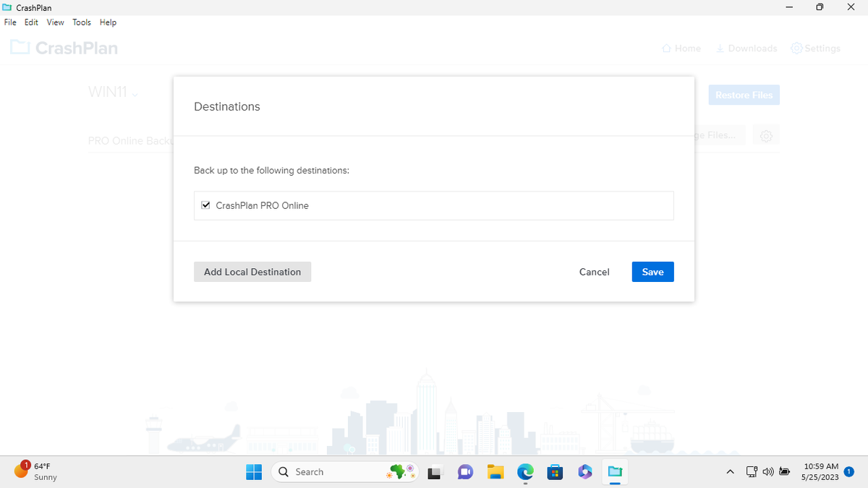Open the Downloads section of CrashPlan
Viewport: 868px width, 488px height.
[x=746, y=48]
